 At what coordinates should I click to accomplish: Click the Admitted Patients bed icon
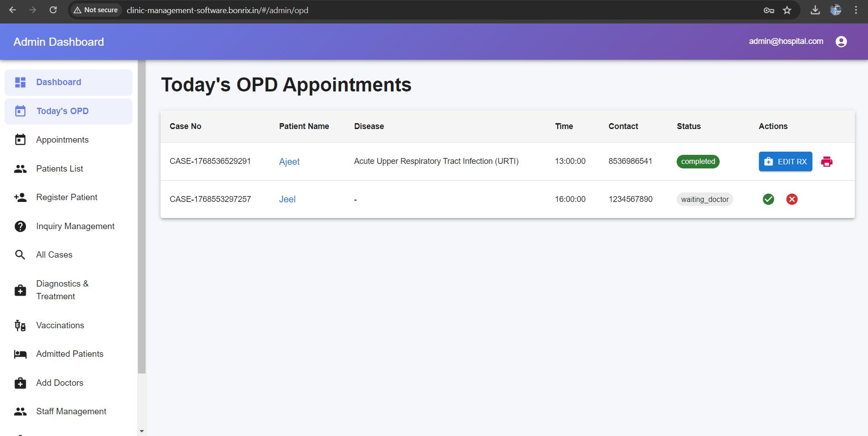(x=20, y=354)
